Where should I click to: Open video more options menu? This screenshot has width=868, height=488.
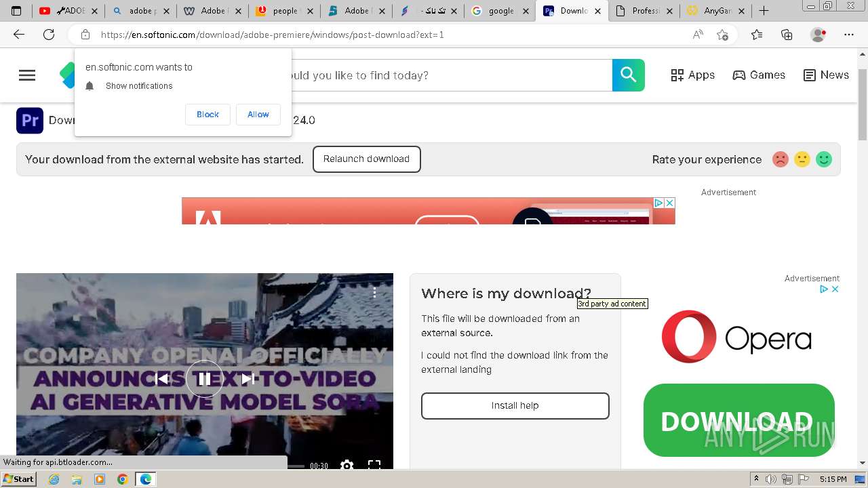(374, 293)
